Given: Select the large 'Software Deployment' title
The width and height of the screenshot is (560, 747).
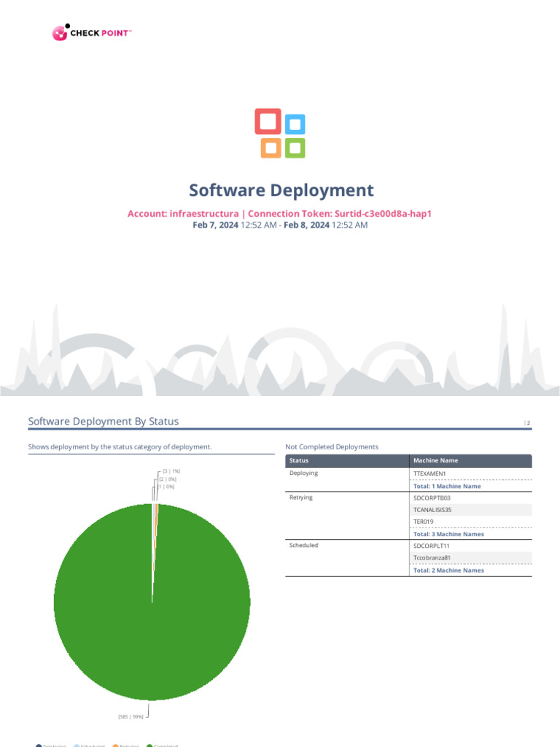Looking at the screenshot, I should click(281, 190).
